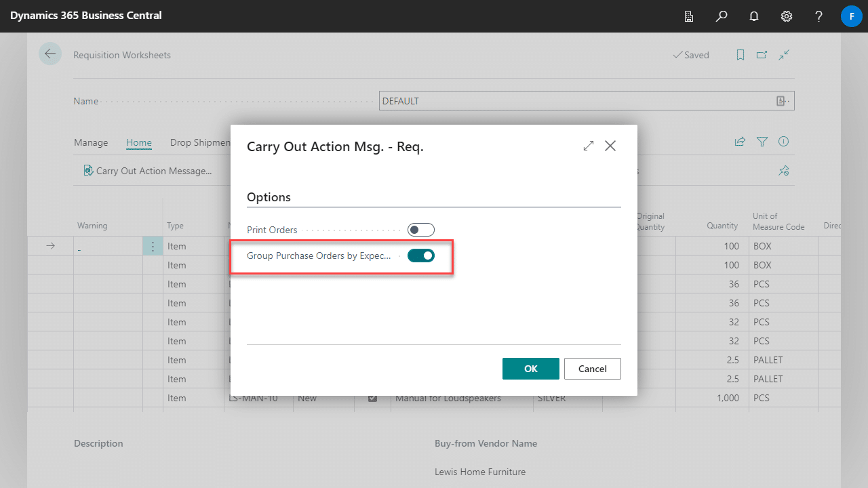The width and height of the screenshot is (868, 488).
Task: Click the share icon above the list
Action: [740, 142]
